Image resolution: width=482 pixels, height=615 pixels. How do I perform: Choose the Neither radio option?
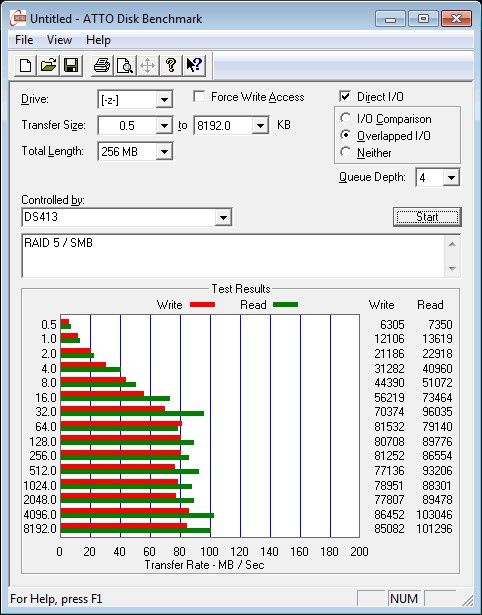click(346, 152)
